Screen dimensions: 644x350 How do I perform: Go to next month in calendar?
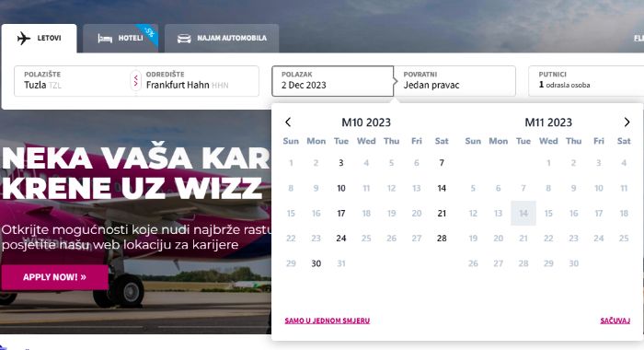coord(627,122)
